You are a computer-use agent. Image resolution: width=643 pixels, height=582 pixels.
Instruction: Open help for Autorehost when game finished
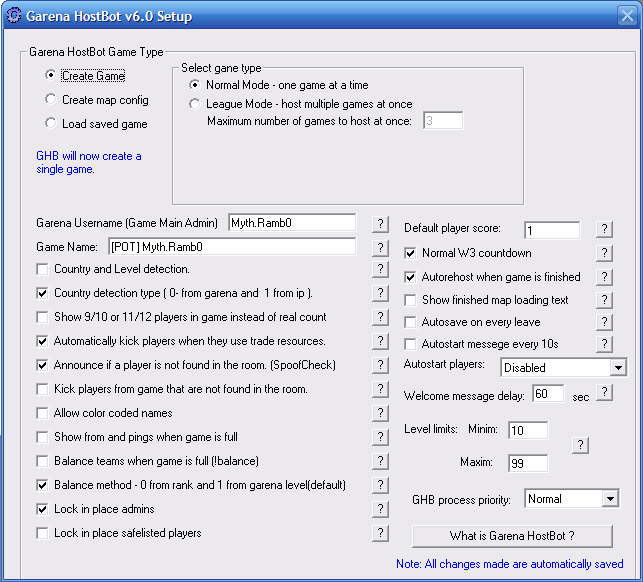coord(604,277)
